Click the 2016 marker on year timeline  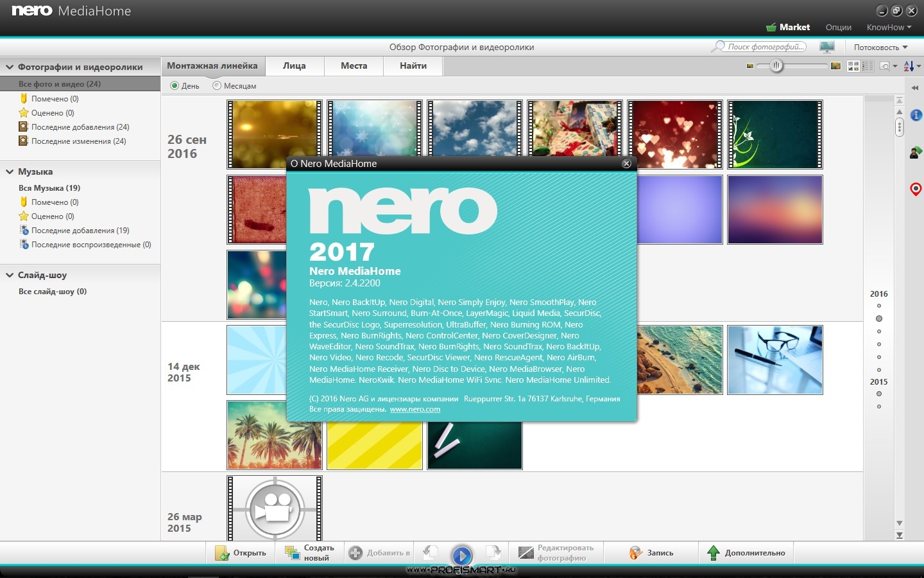[879, 293]
